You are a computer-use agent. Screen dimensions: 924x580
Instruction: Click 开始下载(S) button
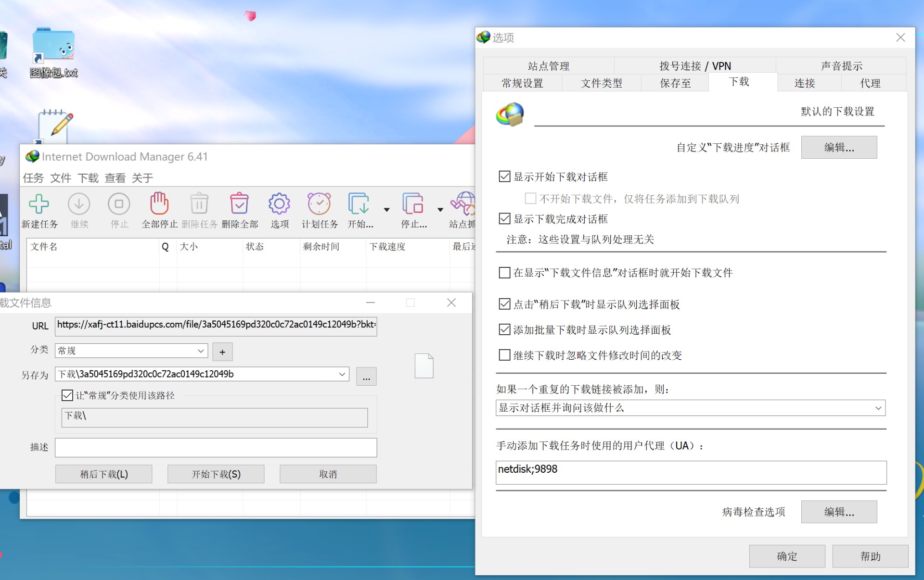click(216, 474)
